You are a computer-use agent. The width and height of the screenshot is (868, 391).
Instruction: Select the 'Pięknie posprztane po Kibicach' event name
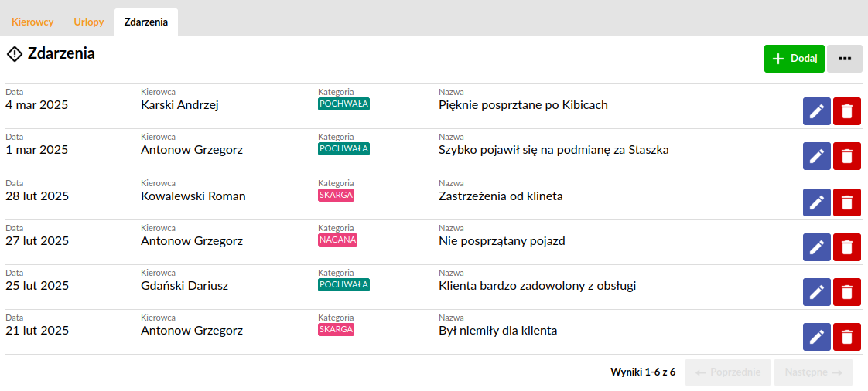[523, 105]
